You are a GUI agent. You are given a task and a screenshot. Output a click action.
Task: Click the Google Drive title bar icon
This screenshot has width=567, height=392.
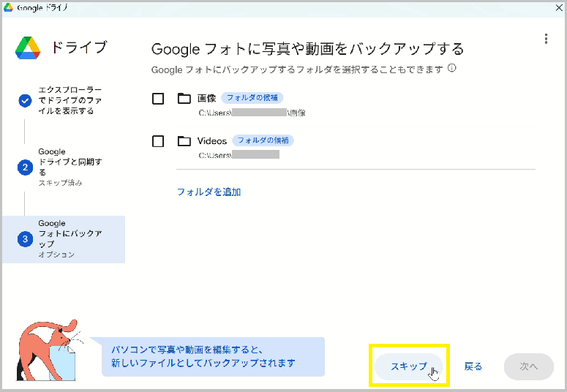tap(8, 7)
